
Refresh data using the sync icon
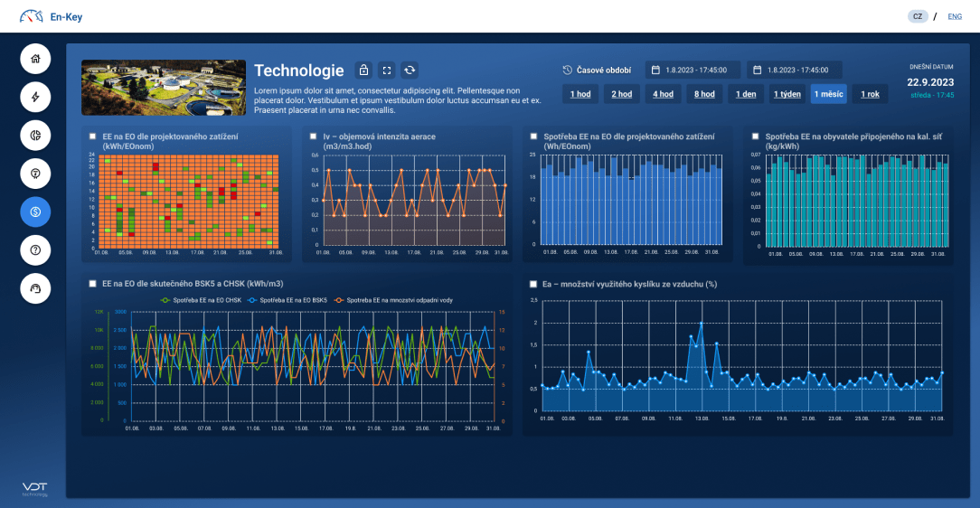click(x=410, y=71)
